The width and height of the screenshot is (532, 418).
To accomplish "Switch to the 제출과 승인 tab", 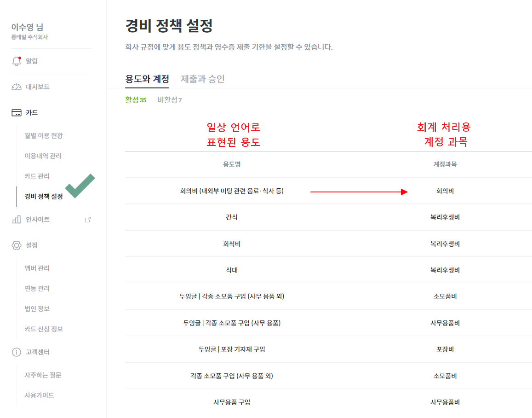I will coord(203,79).
